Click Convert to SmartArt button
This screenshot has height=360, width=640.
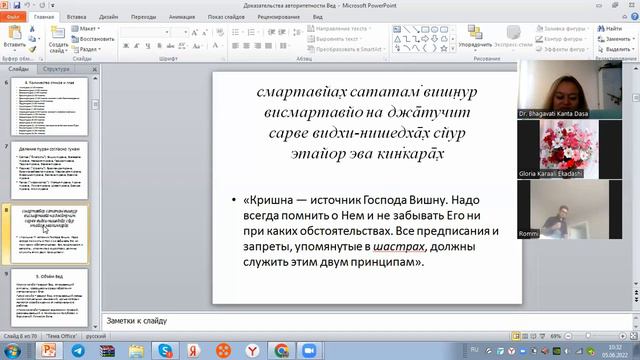[346, 49]
